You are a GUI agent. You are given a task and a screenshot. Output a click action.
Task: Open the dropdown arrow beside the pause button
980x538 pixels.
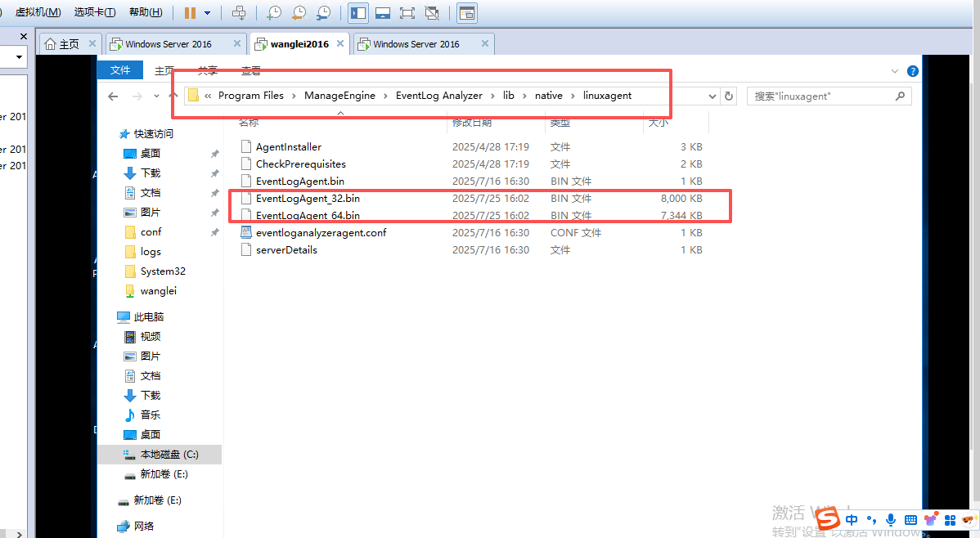208,13
